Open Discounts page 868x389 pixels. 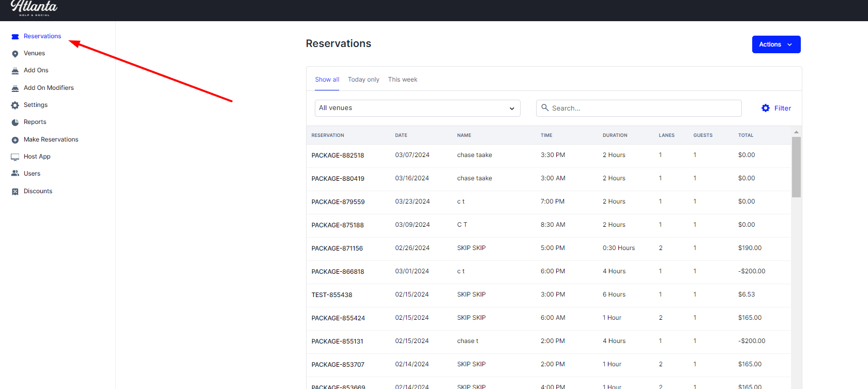tap(38, 191)
